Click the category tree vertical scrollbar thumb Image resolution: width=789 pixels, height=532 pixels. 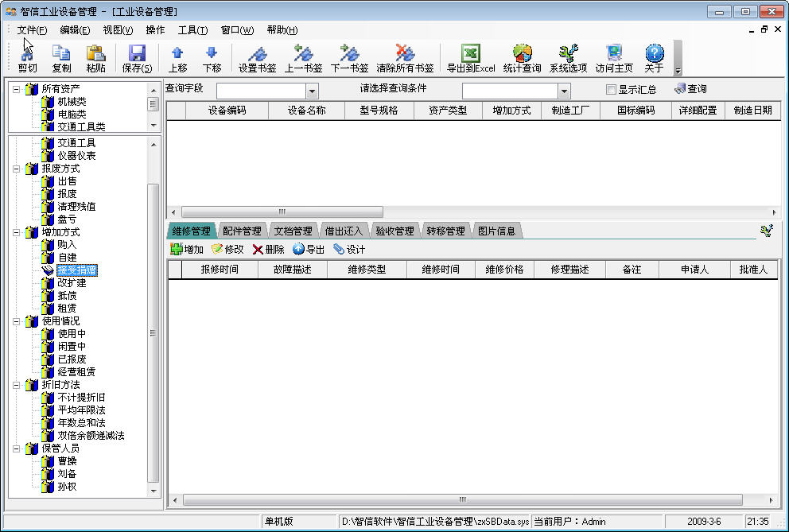pyautogui.click(x=153, y=332)
